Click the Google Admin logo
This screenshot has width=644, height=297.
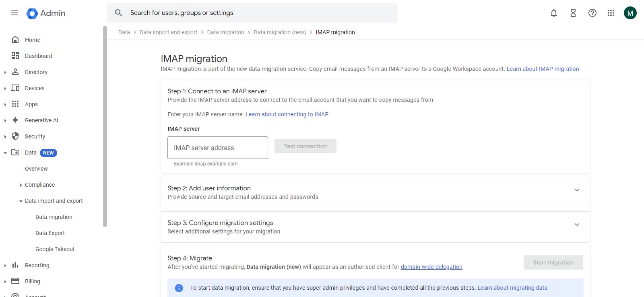45,13
